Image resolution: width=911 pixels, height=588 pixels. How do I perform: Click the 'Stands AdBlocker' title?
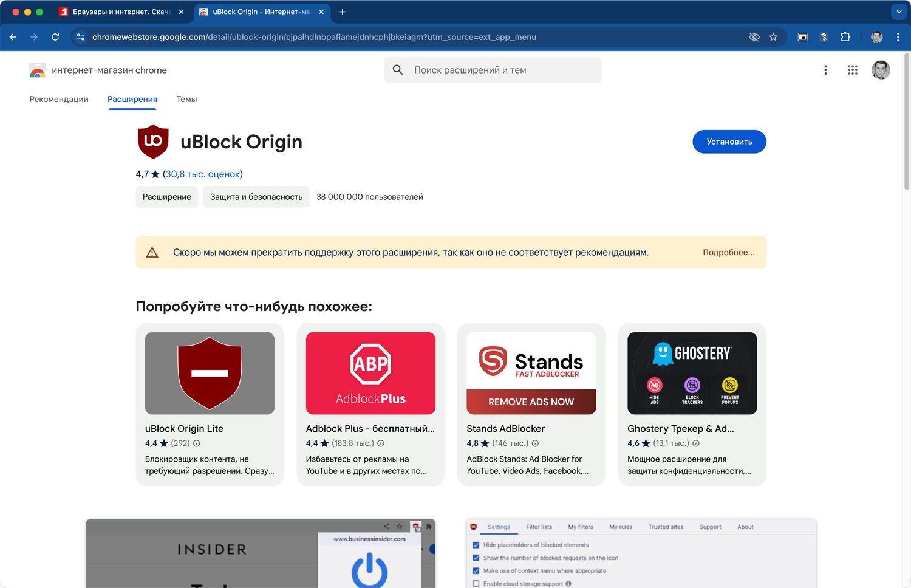tap(506, 429)
